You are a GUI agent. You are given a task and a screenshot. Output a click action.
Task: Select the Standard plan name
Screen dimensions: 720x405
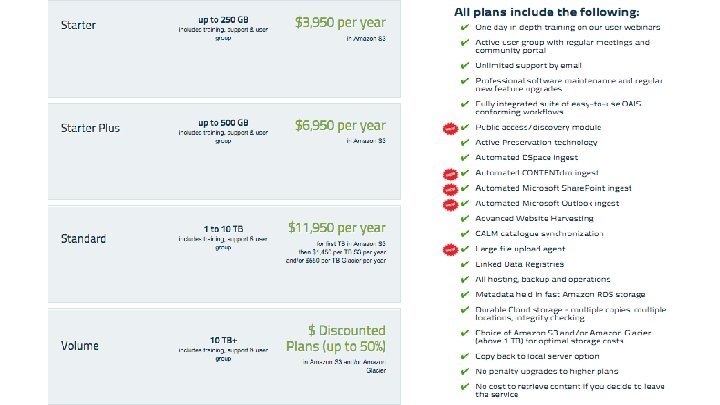pyautogui.click(x=85, y=239)
